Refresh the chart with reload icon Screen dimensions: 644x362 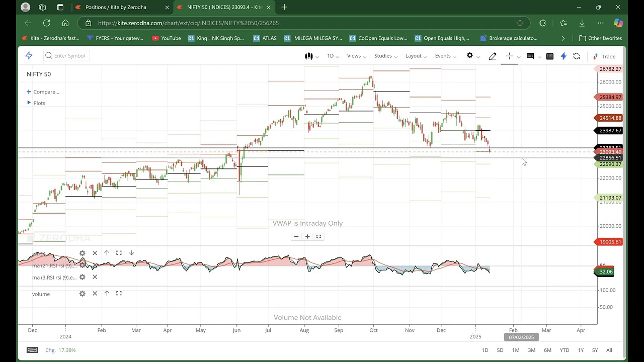point(577,56)
